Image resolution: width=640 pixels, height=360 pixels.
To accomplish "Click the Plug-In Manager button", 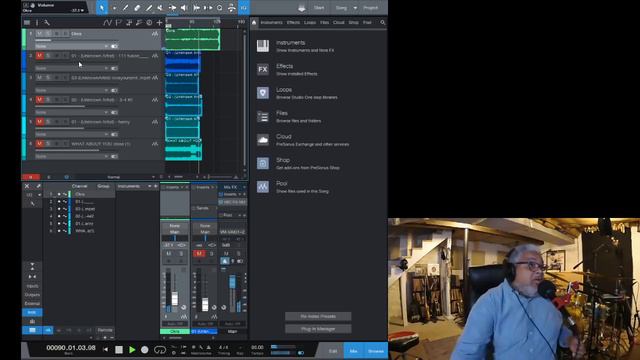I will pos(318,329).
